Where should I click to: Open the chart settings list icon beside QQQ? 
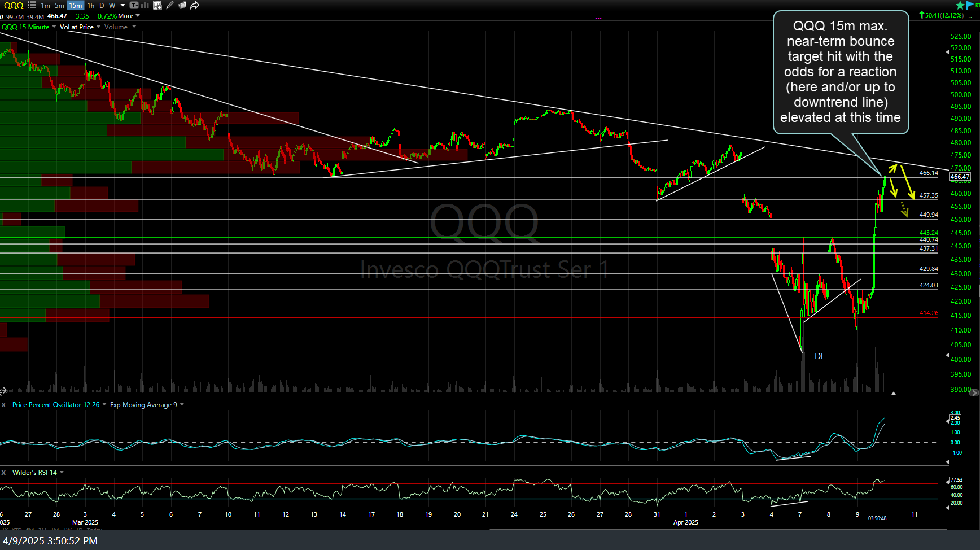32,5
